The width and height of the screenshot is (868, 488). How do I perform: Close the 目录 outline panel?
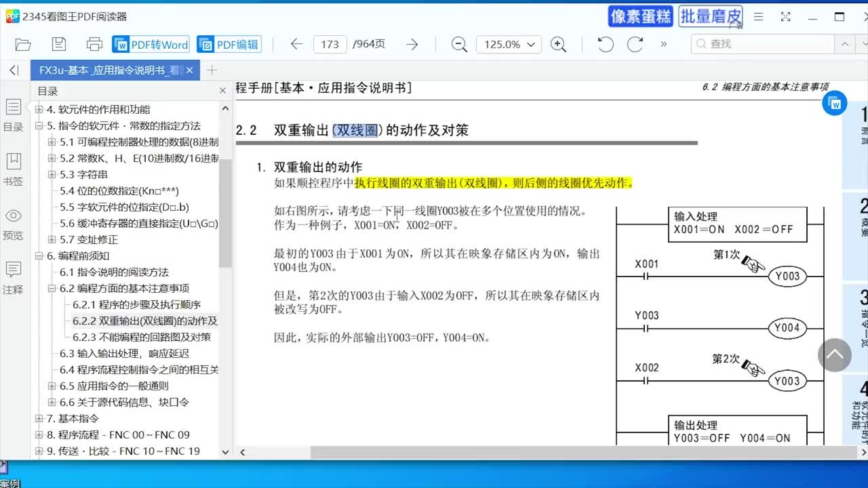click(222, 91)
